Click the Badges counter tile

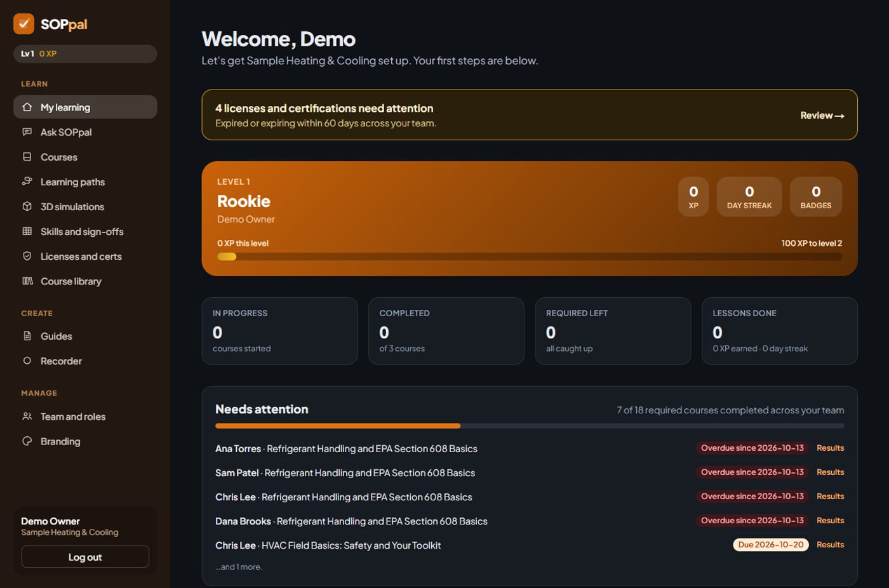816,197
